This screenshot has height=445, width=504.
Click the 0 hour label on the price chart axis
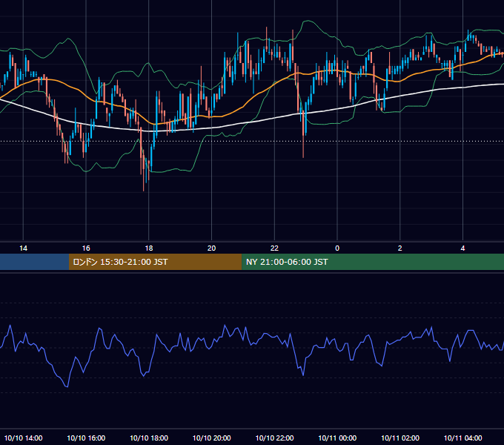click(337, 248)
